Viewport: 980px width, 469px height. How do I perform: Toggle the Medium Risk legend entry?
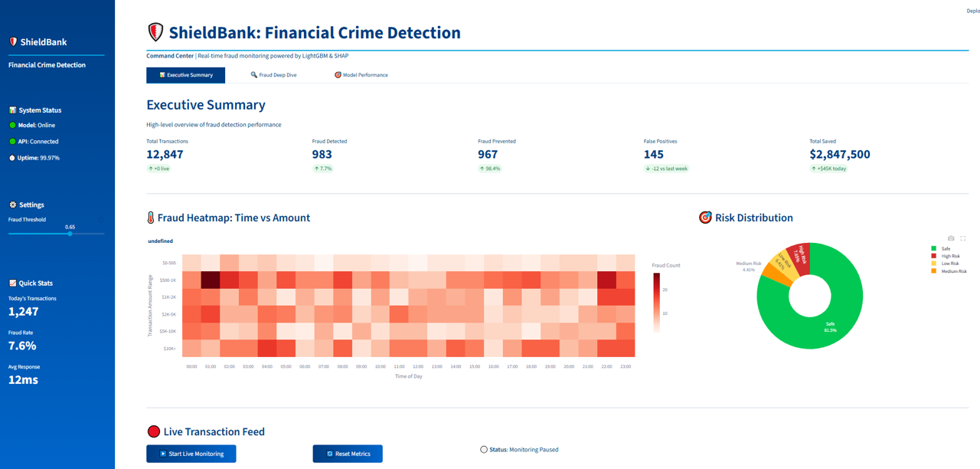pos(949,271)
